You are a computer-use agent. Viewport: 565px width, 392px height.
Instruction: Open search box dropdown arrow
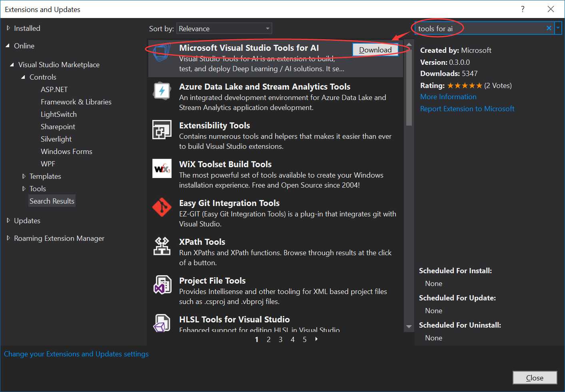(558, 28)
